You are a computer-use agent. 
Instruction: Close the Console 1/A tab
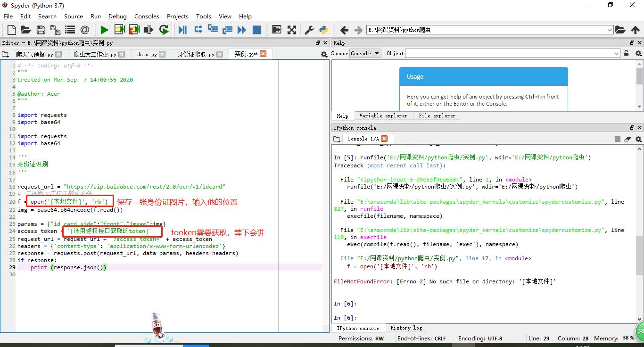click(384, 138)
